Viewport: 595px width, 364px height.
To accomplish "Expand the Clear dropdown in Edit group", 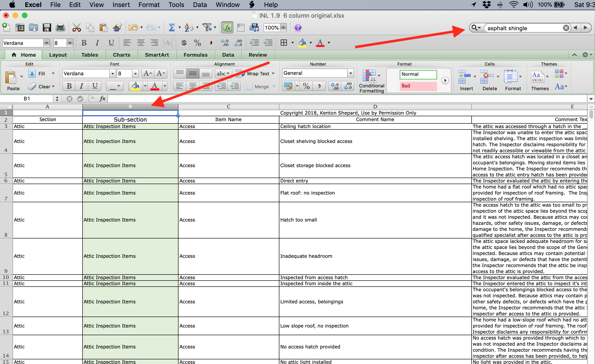I will 53,86.
